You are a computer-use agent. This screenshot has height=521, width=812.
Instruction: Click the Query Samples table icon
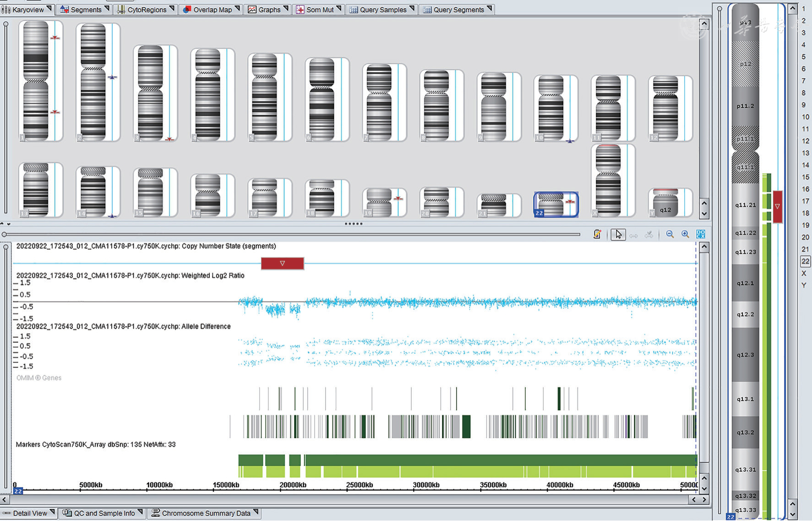click(x=354, y=10)
